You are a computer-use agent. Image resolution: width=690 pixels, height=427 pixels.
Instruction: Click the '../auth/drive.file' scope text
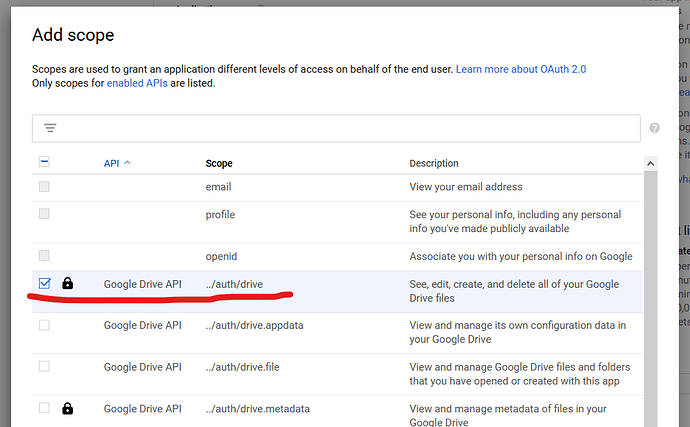coord(242,367)
